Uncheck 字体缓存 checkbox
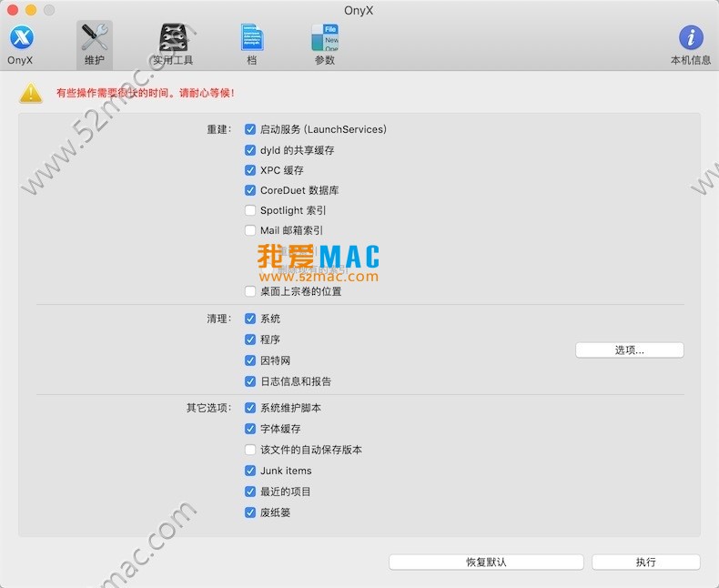The image size is (719, 588). (250, 429)
